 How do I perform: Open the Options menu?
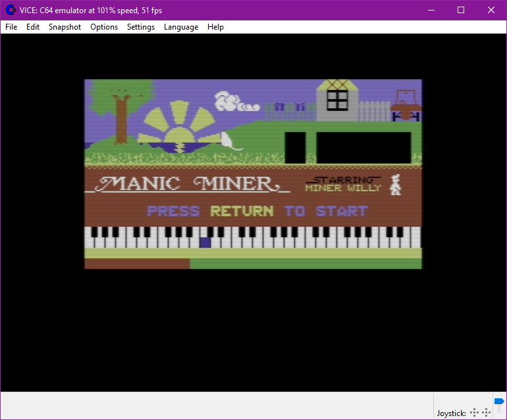(104, 27)
